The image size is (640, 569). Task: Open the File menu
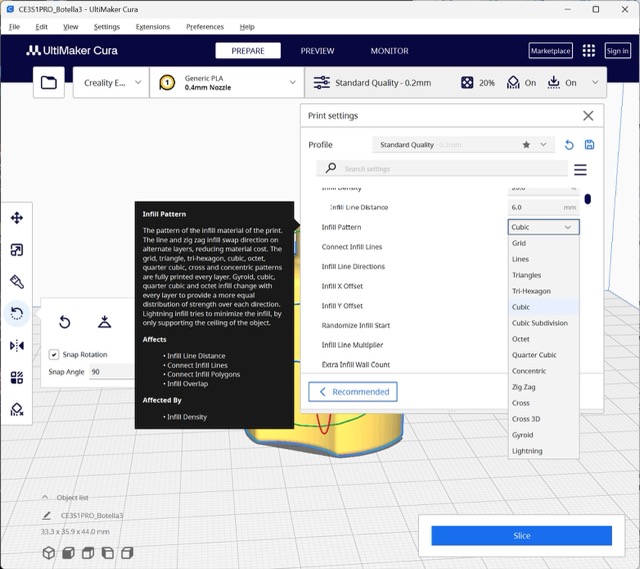(x=14, y=27)
